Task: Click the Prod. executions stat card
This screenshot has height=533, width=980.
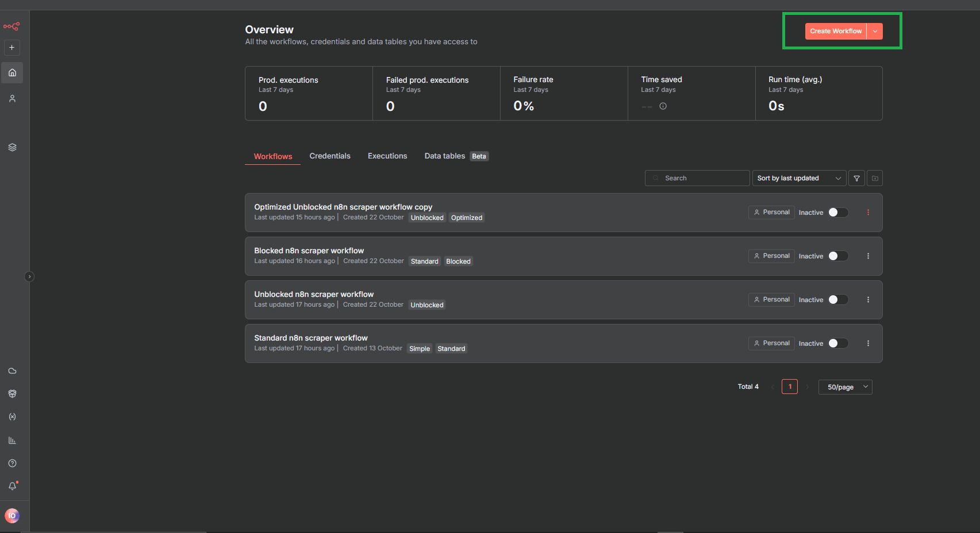Action: (309, 94)
